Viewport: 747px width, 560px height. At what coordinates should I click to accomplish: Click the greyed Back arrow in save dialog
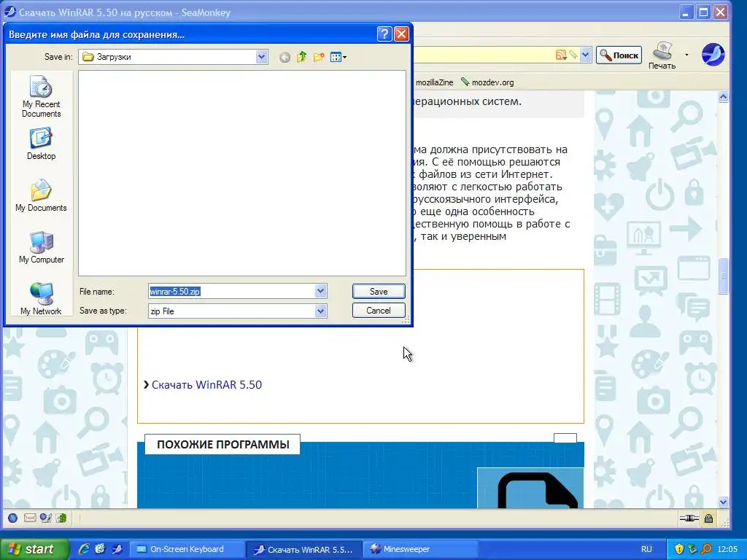(x=285, y=58)
